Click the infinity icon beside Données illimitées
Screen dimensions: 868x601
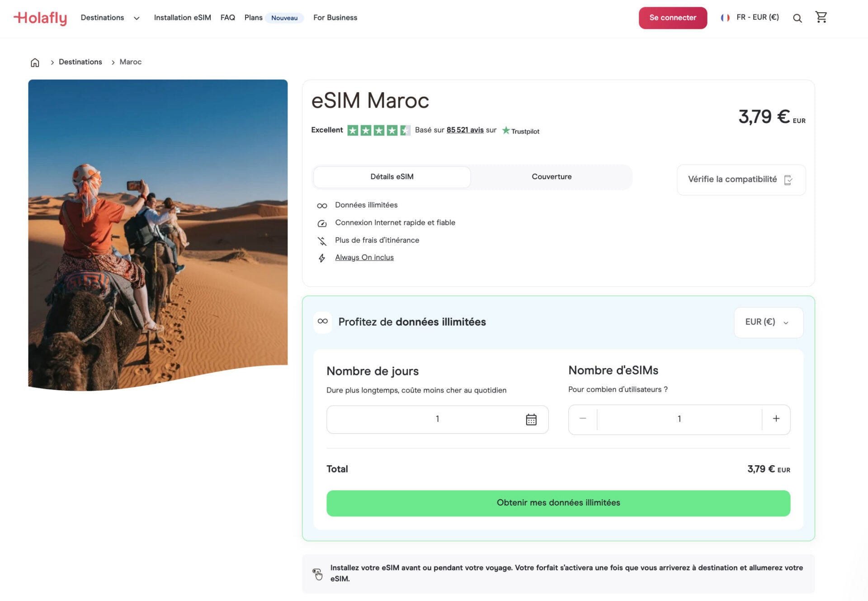click(322, 205)
